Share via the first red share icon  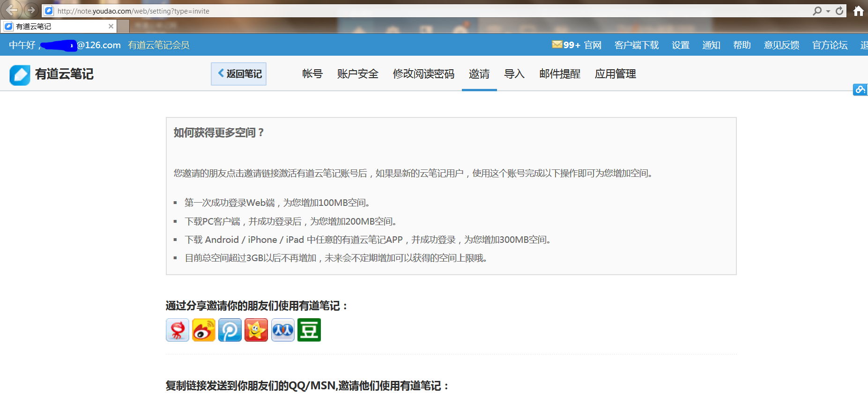pos(178,330)
